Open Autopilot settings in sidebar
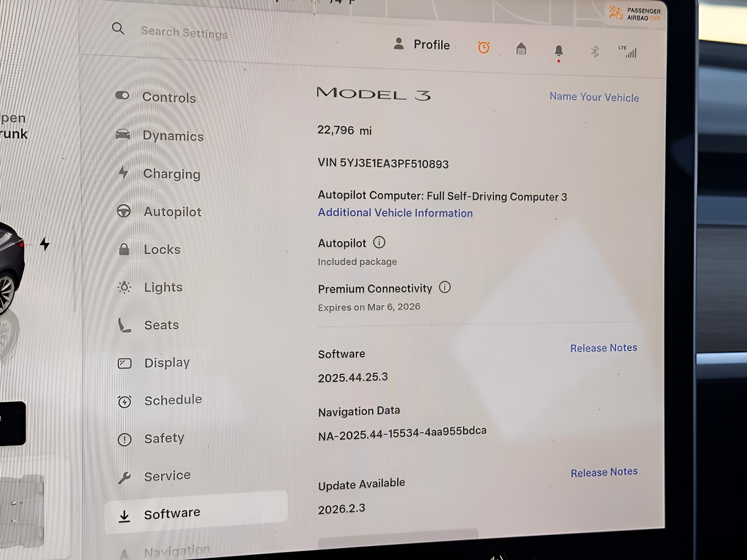The height and width of the screenshot is (560, 747). 172,211
